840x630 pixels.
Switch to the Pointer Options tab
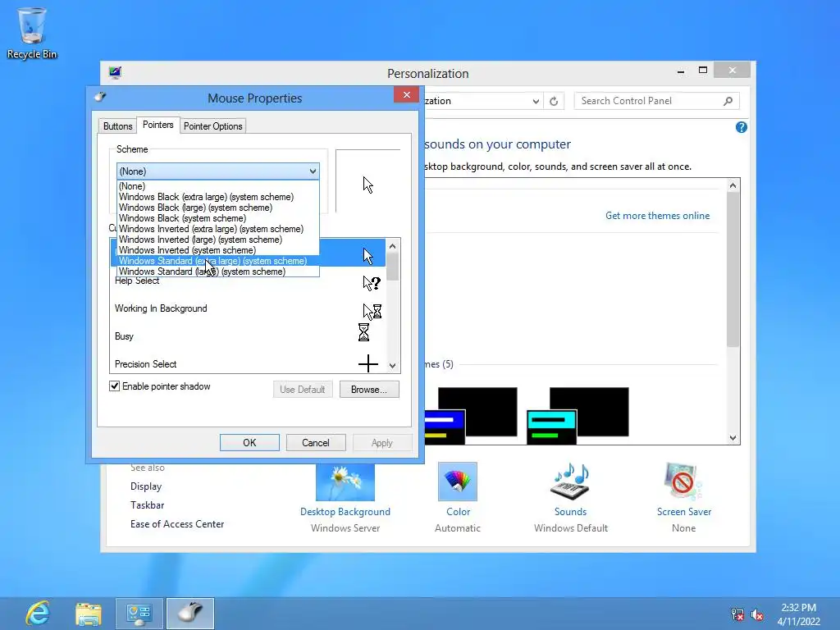pos(212,126)
